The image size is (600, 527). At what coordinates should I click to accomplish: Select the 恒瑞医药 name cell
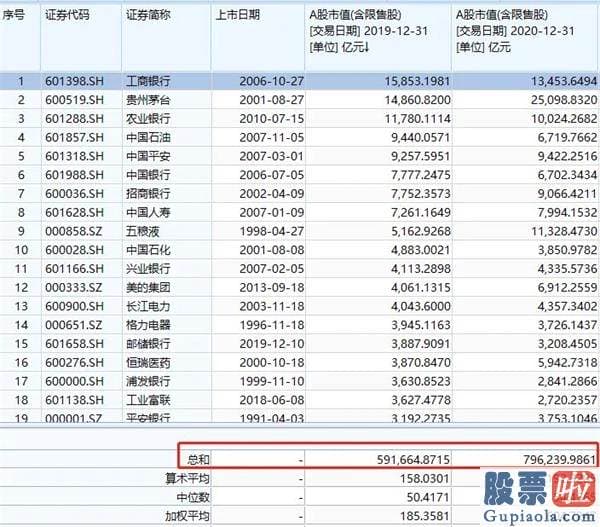[148, 362]
